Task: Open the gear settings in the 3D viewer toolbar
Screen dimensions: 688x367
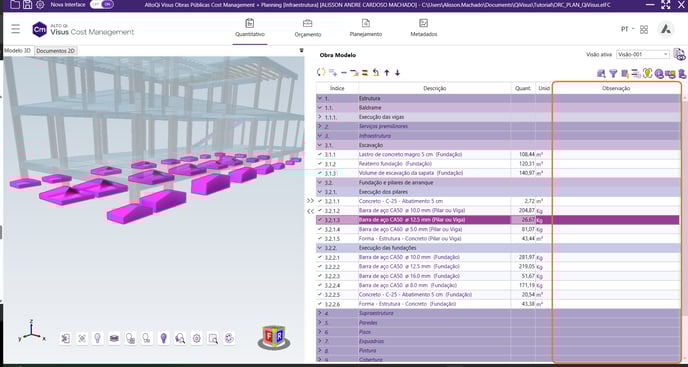Action: [x=197, y=338]
